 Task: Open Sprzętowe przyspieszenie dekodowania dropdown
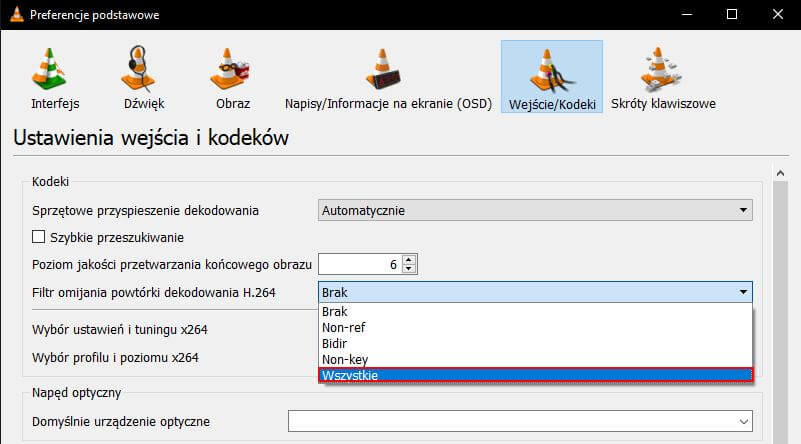click(535, 210)
